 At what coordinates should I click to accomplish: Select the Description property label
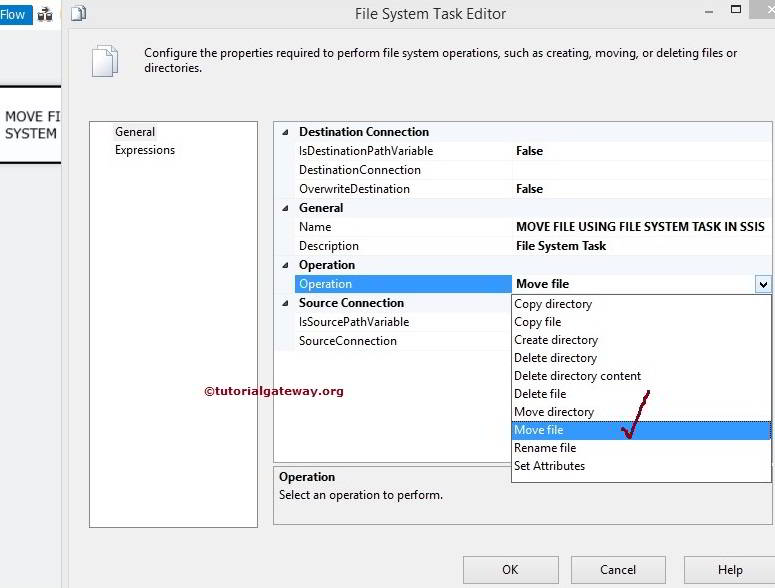click(329, 246)
